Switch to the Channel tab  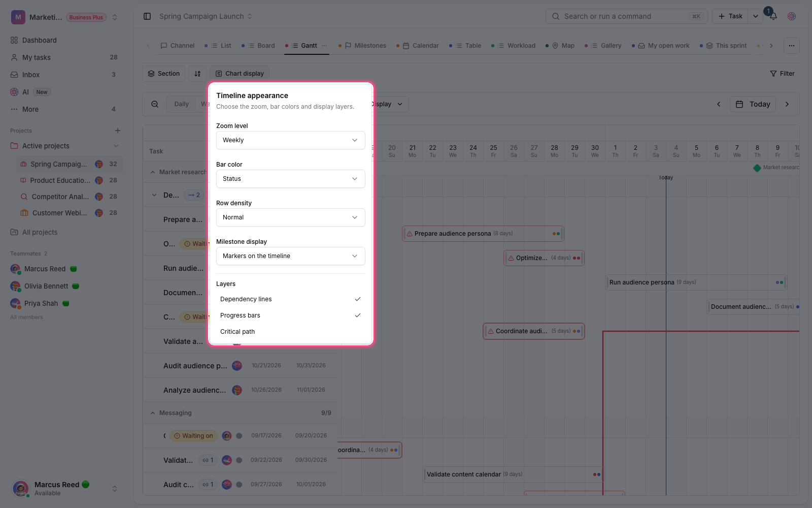point(178,46)
